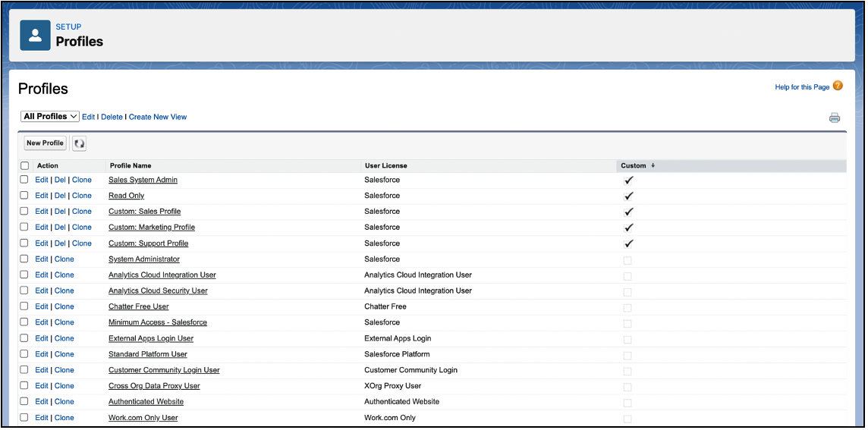Click Del for Sales System Admin
The height and width of the screenshot is (430, 868).
click(60, 180)
